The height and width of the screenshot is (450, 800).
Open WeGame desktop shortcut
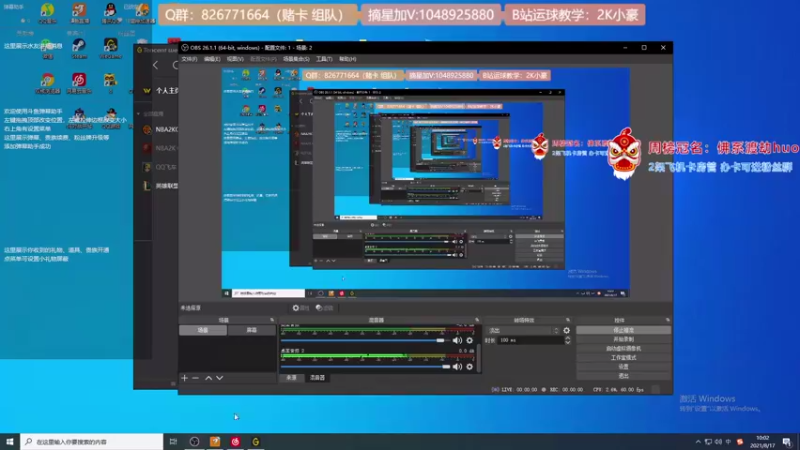pyautogui.click(x=110, y=49)
